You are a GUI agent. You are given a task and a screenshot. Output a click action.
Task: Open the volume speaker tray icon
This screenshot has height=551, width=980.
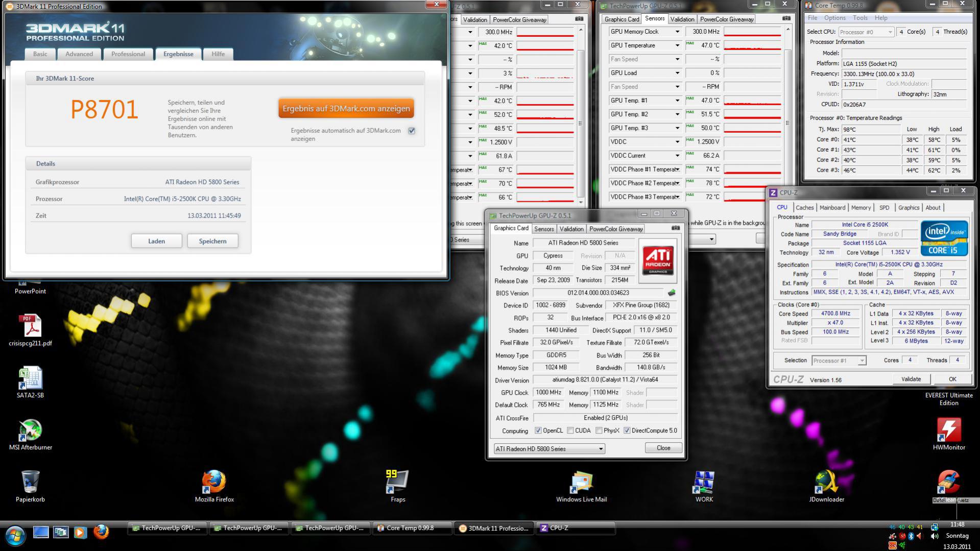pos(934,536)
